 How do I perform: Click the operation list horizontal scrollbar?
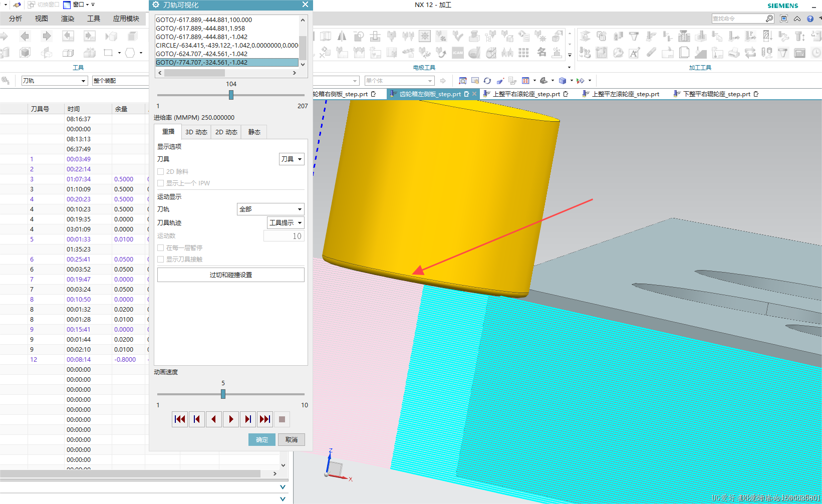130,473
